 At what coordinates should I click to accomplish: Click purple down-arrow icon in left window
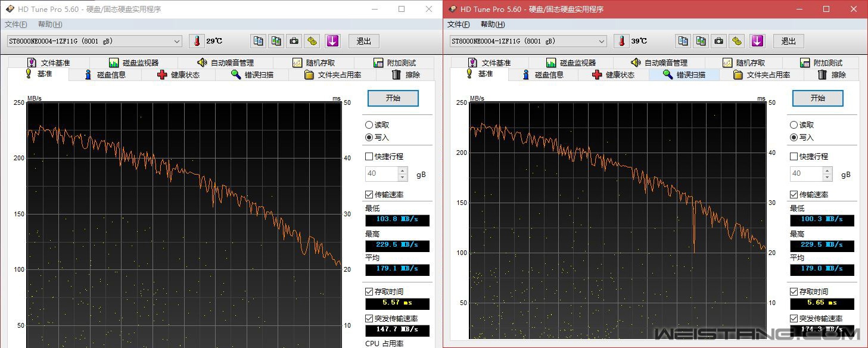332,41
